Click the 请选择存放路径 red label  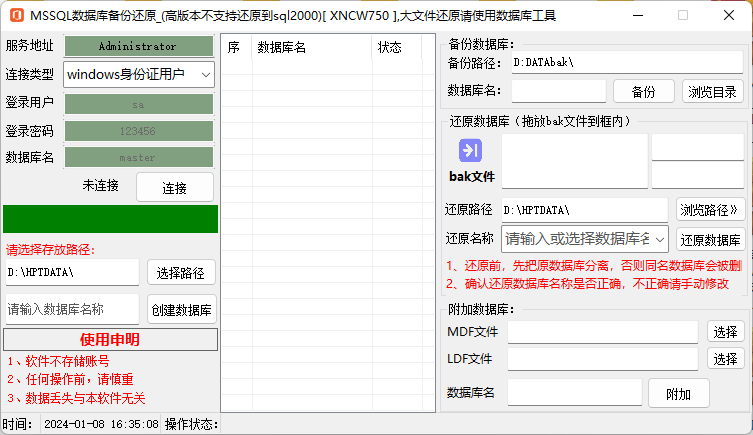50,250
